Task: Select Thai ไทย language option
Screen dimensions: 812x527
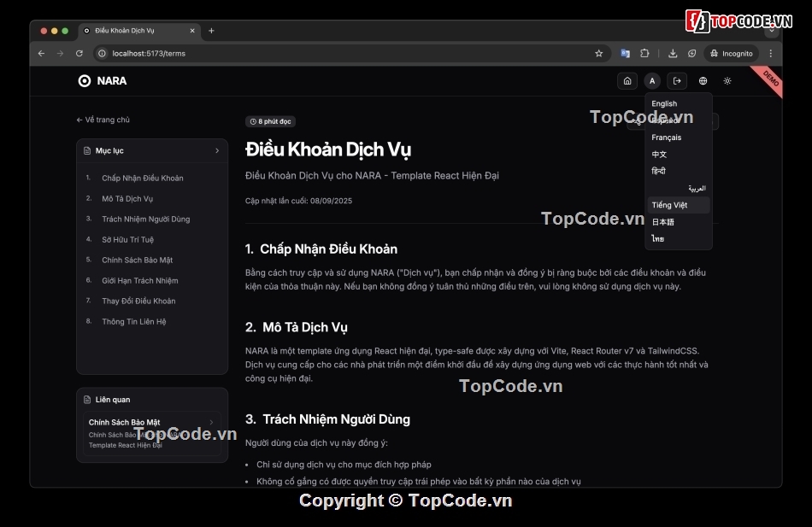Action: click(x=677, y=238)
